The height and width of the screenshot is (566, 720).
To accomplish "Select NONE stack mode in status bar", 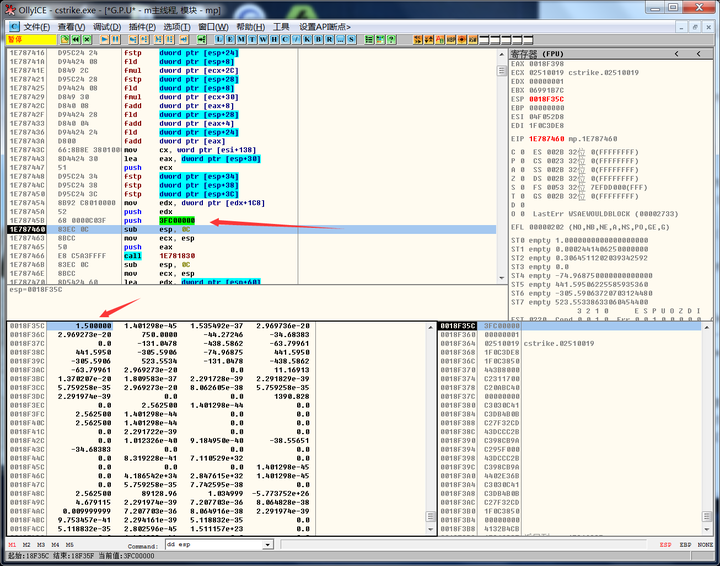I will (x=705, y=545).
